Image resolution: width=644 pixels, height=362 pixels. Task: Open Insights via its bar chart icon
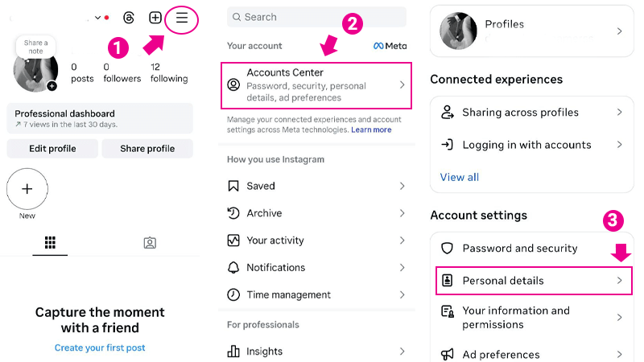point(233,351)
